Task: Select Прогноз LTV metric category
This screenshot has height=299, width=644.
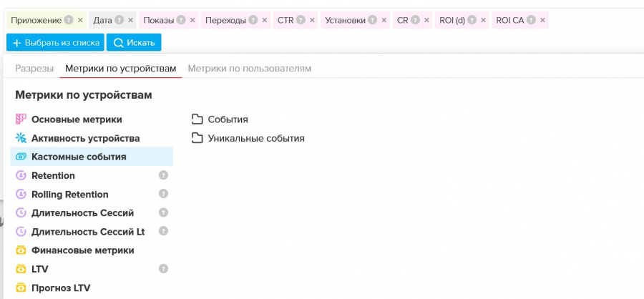Action: 60,288
